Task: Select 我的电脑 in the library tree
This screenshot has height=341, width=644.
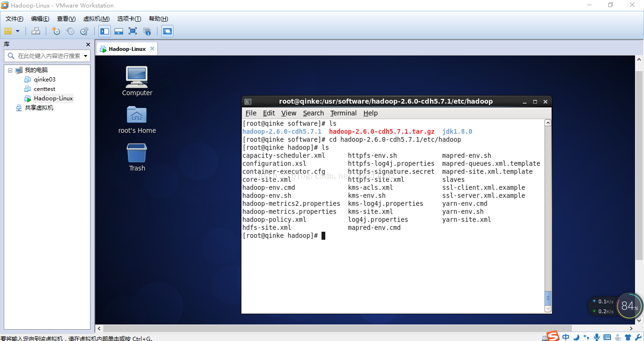Action: click(36, 70)
